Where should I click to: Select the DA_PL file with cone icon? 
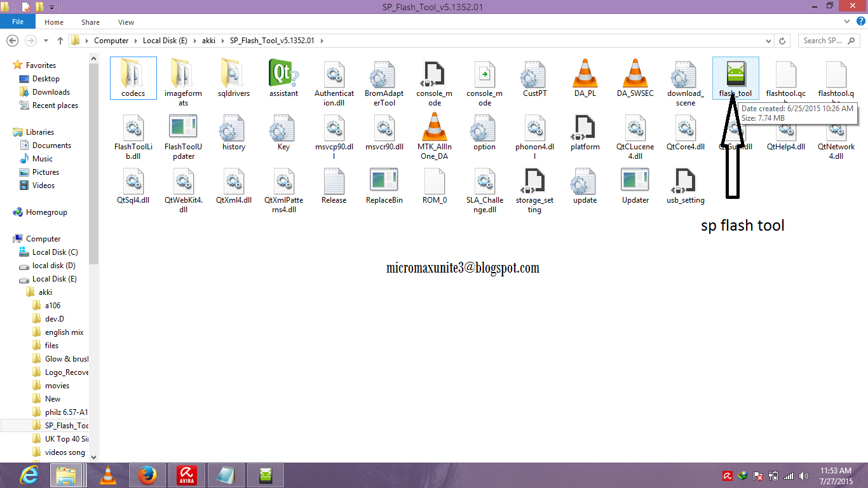coord(585,72)
